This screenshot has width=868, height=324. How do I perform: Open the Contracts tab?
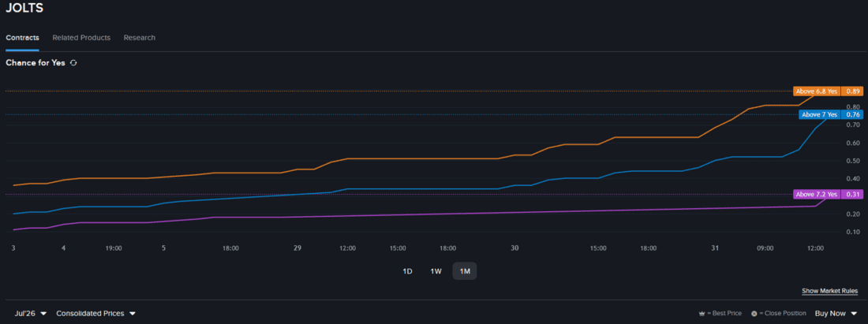(22, 38)
